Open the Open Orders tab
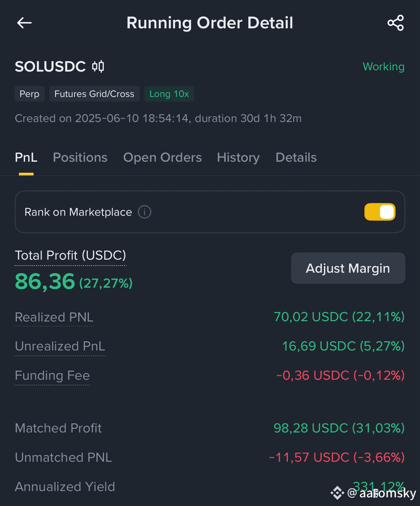Image resolution: width=420 pixels, height=506 pixels. point(163,158)
